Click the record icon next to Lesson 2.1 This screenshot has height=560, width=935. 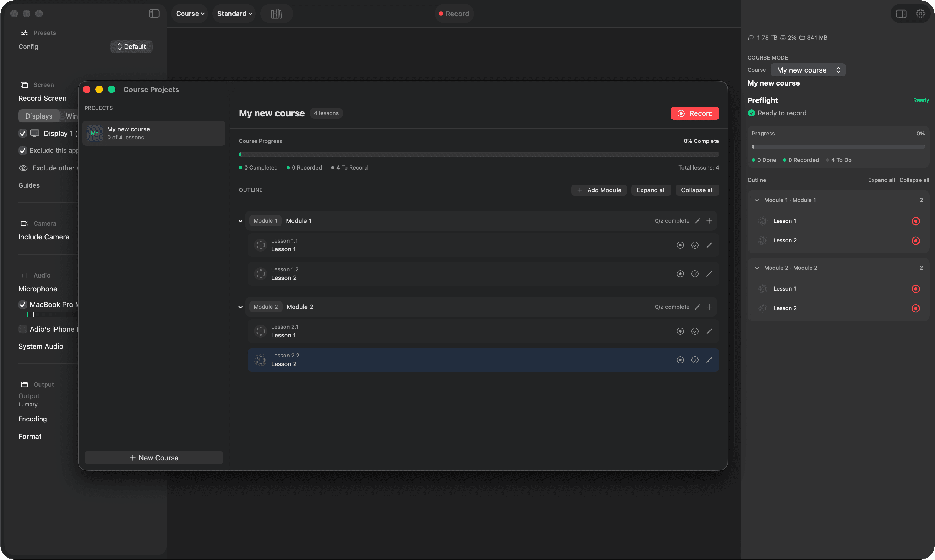point(680,331)
